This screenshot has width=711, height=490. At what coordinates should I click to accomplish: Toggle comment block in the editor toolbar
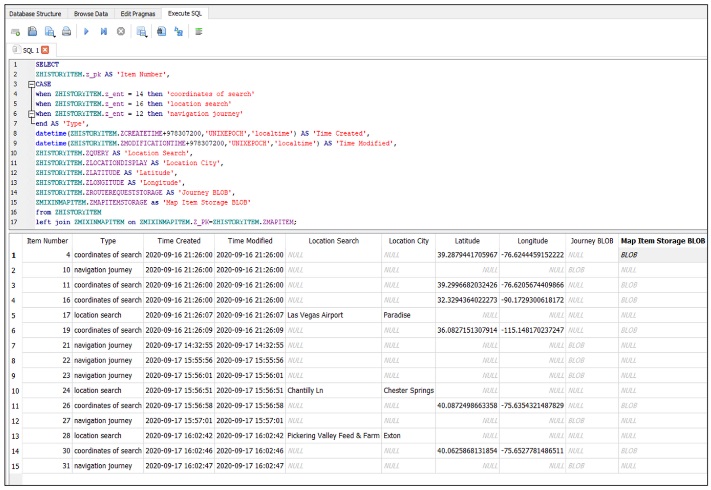(199, 31)
